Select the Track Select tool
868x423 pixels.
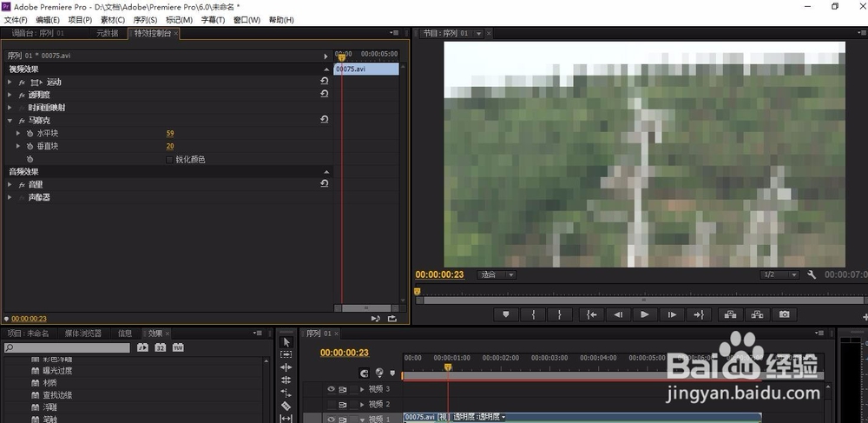point(286,354)
